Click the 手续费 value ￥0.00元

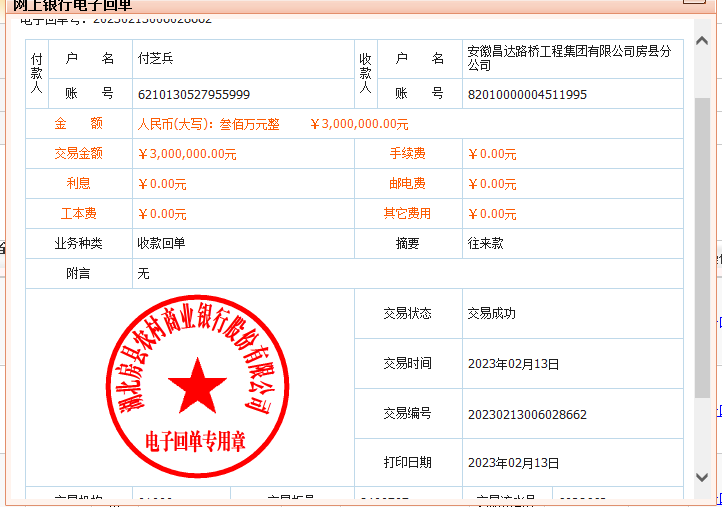(492, 154)
